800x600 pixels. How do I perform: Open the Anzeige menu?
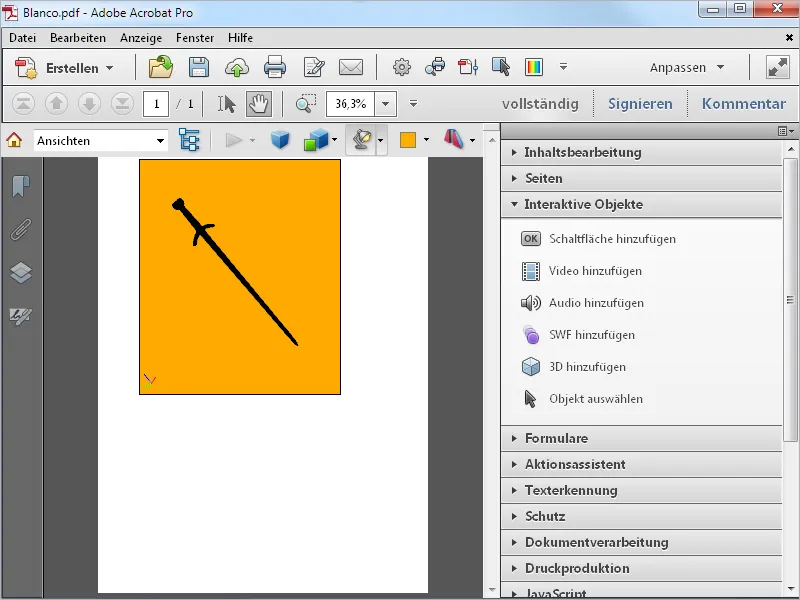coord(141,38)
